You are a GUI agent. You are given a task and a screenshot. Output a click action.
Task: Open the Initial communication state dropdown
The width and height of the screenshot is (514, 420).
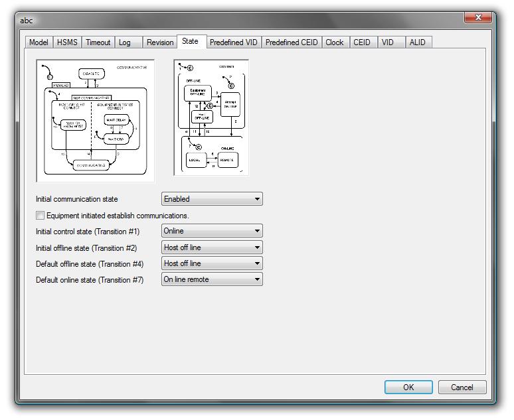(212, 199)
